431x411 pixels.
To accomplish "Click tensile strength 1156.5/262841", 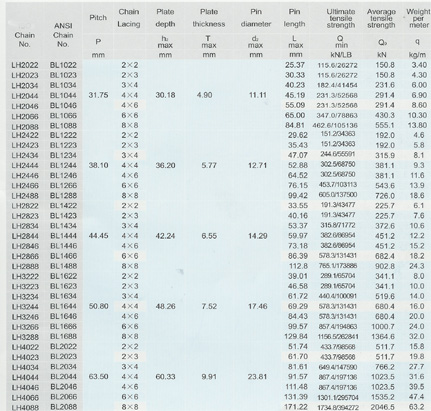I will (338, 336).
